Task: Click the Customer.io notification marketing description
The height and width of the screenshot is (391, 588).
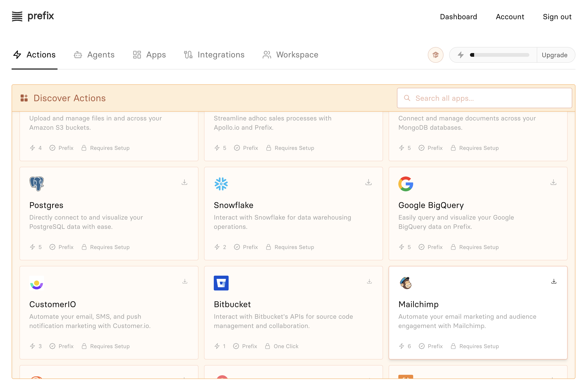Action: pyautogui.click(x=90, y=321)
